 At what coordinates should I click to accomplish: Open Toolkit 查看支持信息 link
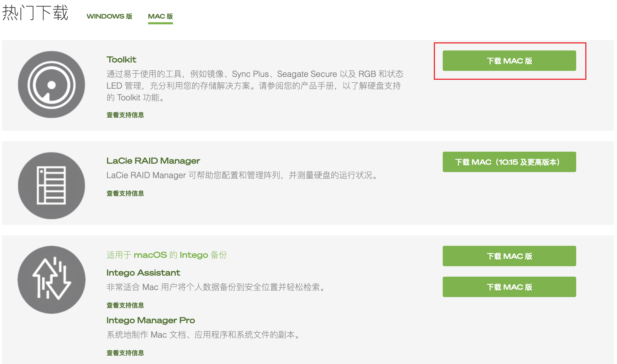point(125,115)
